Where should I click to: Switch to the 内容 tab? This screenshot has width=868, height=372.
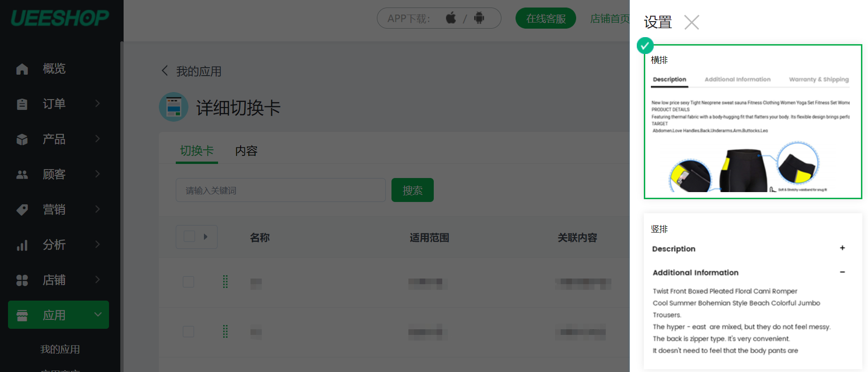coord(246,151)
